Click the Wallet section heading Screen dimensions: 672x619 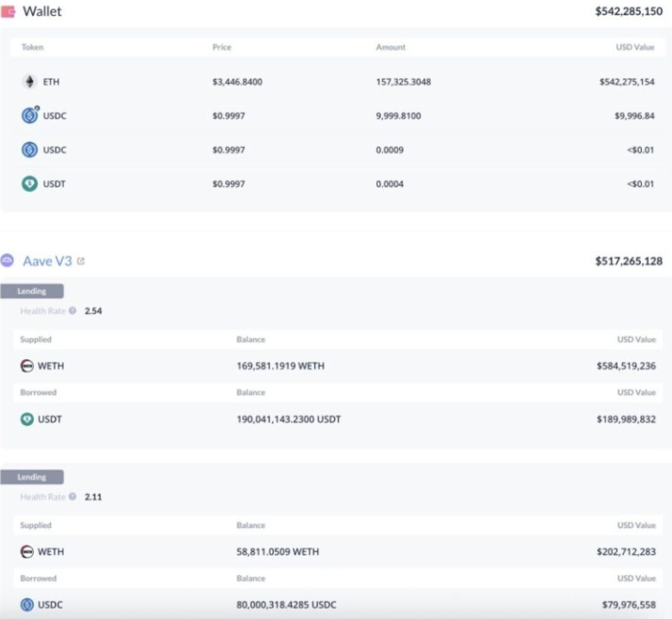(x=42, y=11)
